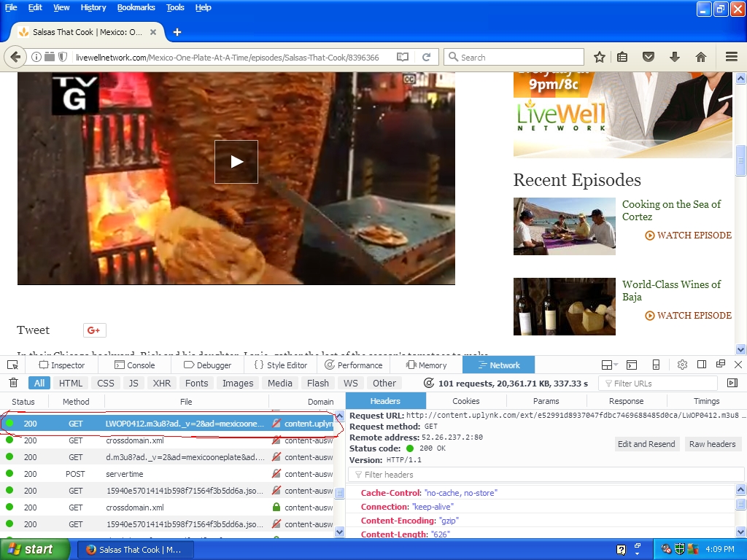
Task: Show bookmarks list icon in toolbar
Action: pos(622,57)
